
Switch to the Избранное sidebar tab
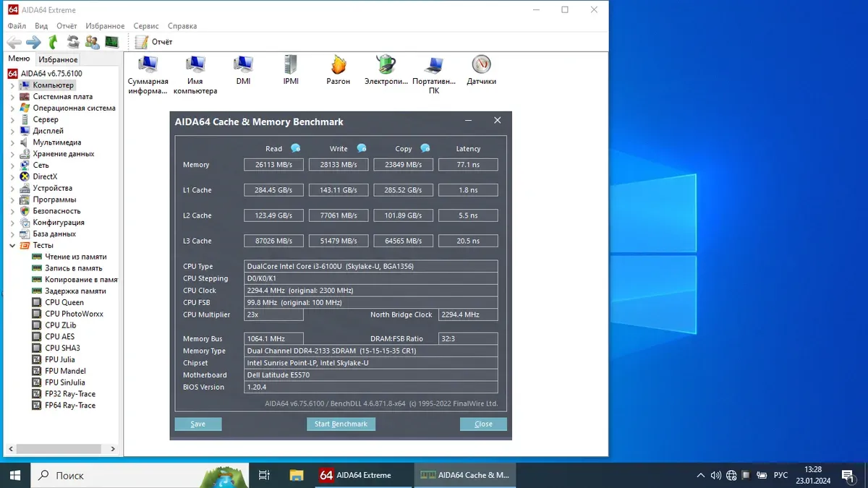click(x=59, y=60)
